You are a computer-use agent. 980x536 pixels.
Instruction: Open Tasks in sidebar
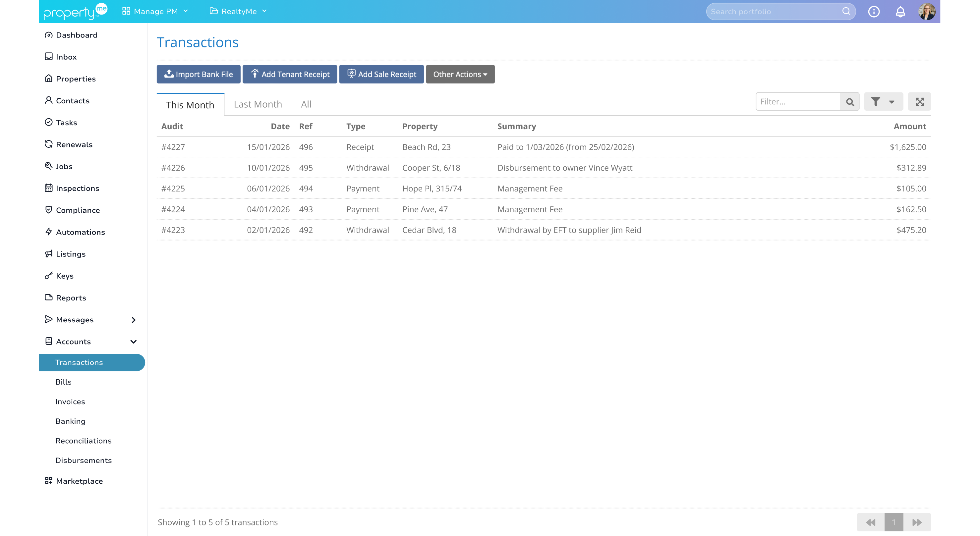[x=61, y=123]
